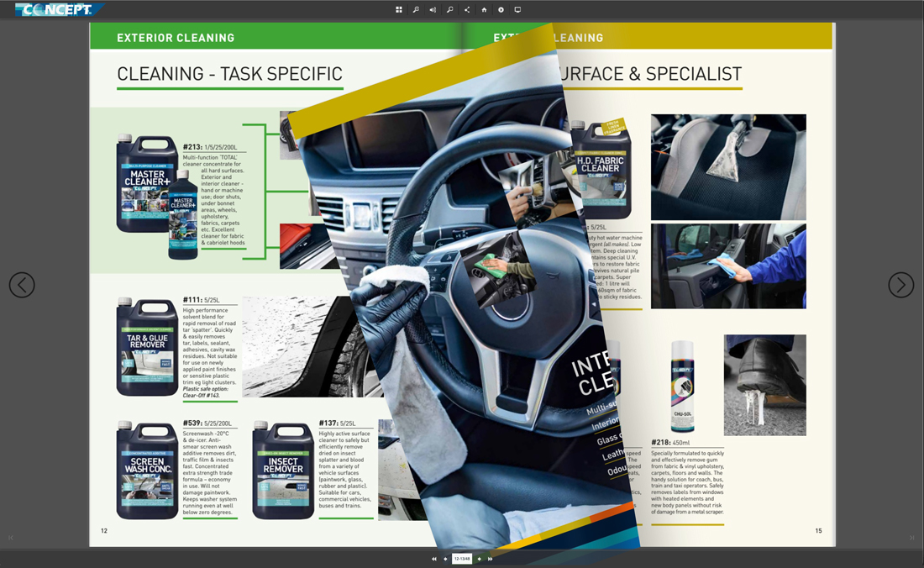Viewport: 924px width, 568px height.
Task: Flip to the previous page using the left arrow
Action: [x=22, y=285]
